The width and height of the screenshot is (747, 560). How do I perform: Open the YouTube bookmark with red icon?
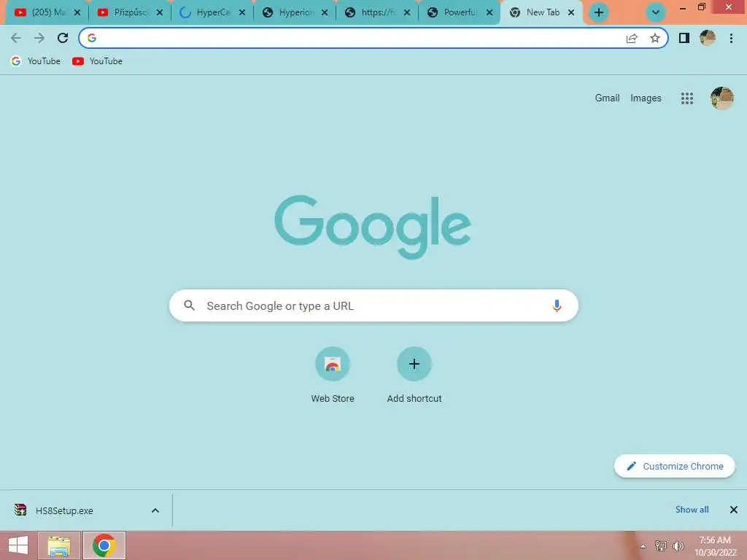(97, 61)
